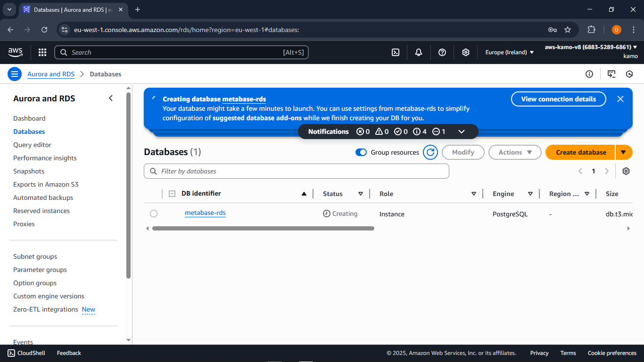This screenshot has height=362, width=644.
Task: Check the select-all databases checkbox
Action: click(x=172, y=193)
